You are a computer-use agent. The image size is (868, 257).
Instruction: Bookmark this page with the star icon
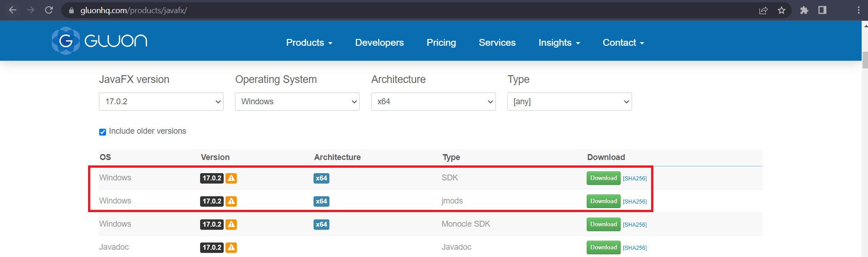(781, 10)
